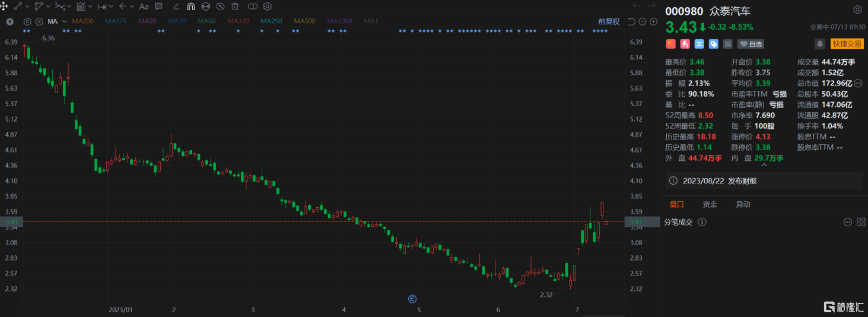This screenshot has width=868, height=317.
Task: Expand the polygon shape tool options
Action: (x=48, y=7)
